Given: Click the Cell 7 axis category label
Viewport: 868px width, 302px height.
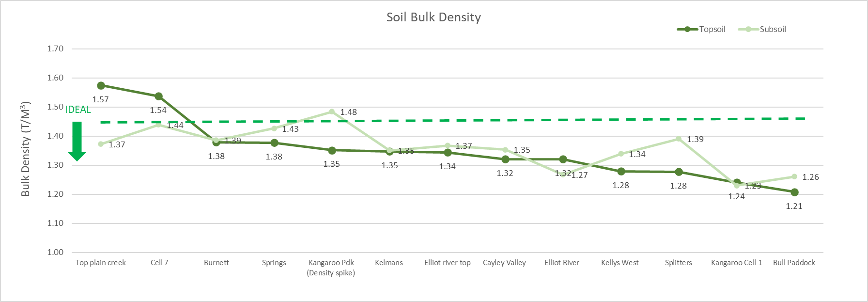Looking at the screenshot, I should 159,263.
